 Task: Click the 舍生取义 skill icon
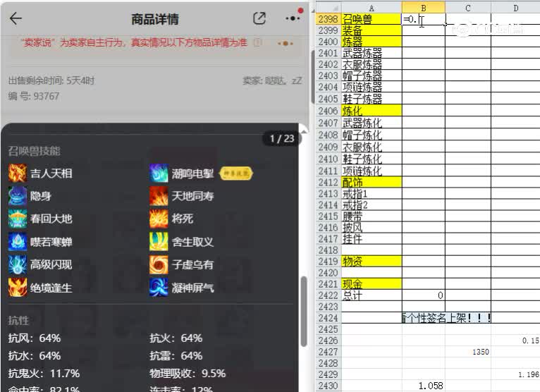(159, 241)
